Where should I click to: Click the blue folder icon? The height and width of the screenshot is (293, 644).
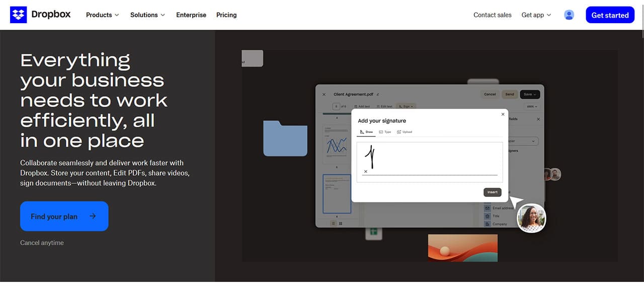pyautogui.click(x=285, y=138)
